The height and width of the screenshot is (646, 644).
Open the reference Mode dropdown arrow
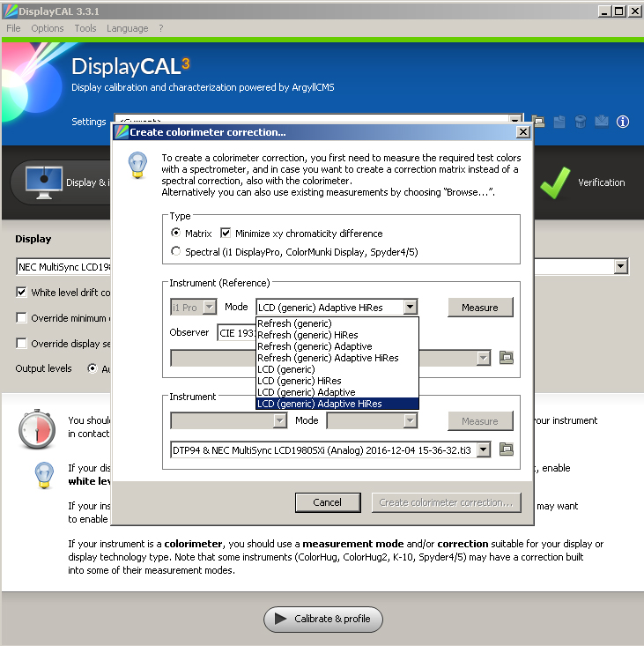tap(411, 307)
